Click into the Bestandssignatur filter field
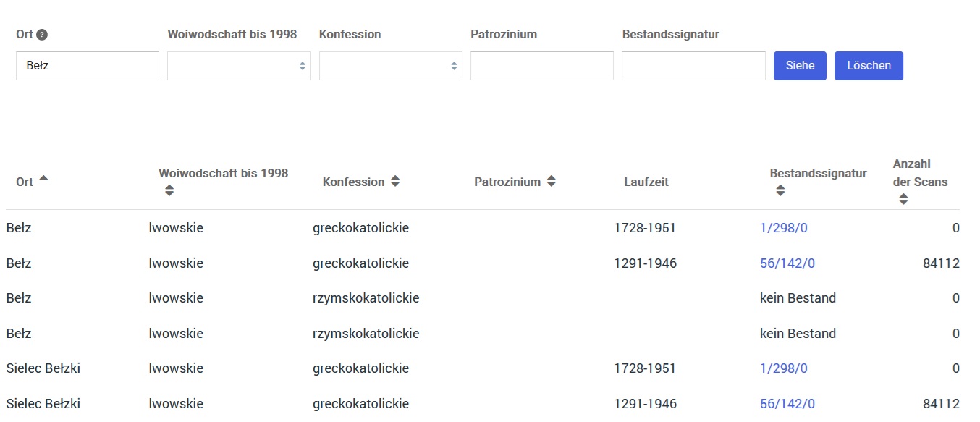Screen dimensions: 980x422 (693, 66)
